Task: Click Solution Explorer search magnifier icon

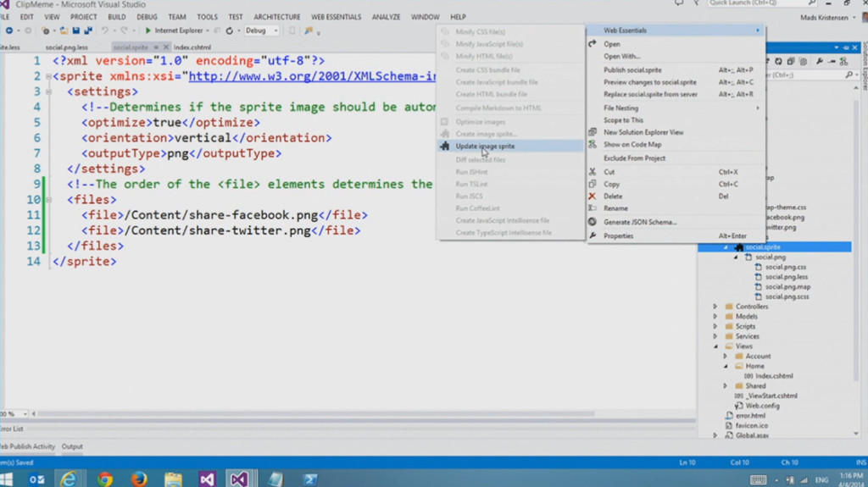Action: pos(849,75)
